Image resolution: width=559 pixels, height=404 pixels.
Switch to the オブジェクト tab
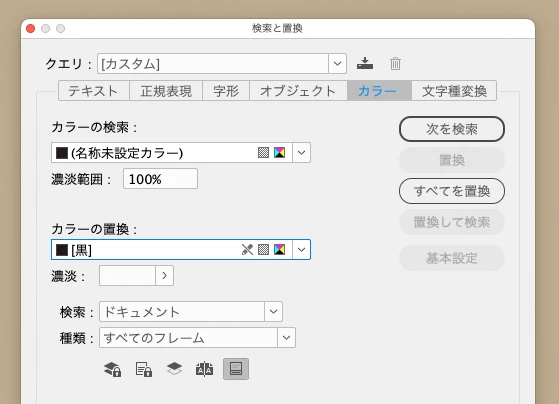click(298, 91)
